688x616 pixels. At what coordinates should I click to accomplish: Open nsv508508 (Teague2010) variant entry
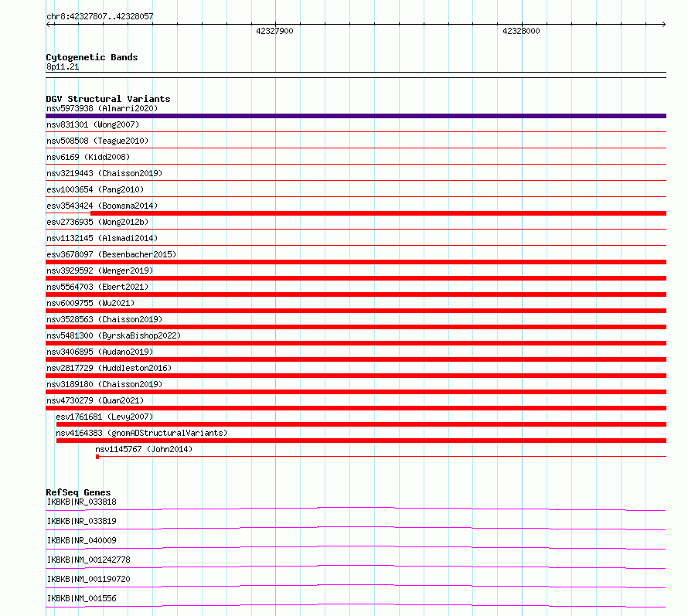click(x=97, y=141)
